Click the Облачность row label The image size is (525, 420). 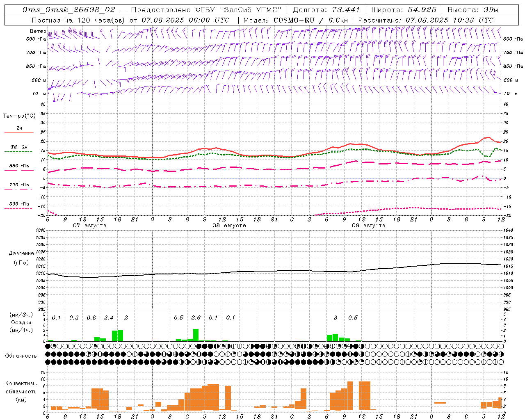[x=21, y=356]
